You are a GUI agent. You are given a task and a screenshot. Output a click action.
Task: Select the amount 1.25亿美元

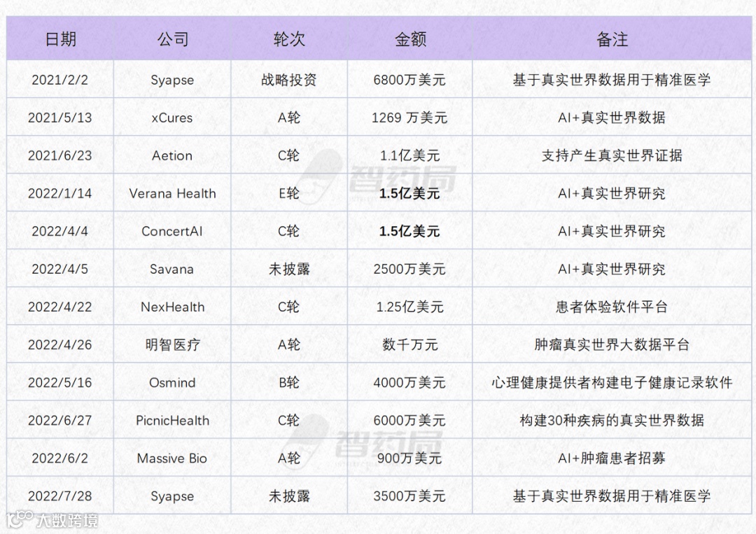click(409, 307)
